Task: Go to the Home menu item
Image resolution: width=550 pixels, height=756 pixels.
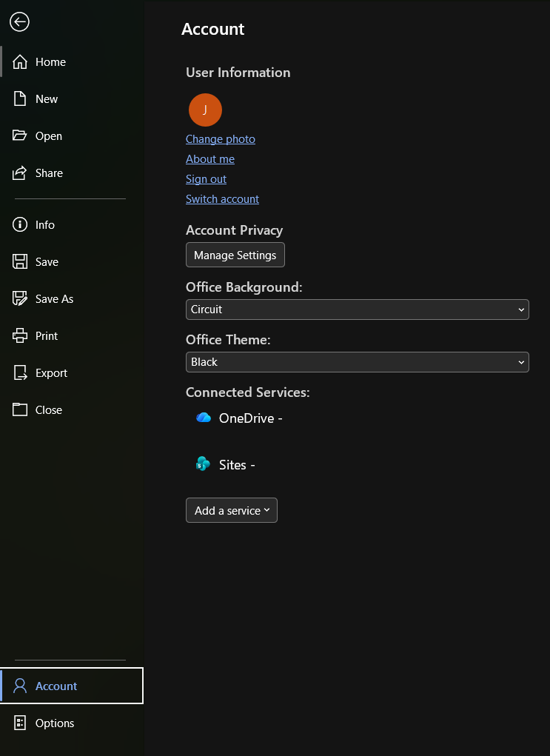Action: point(72,61)
